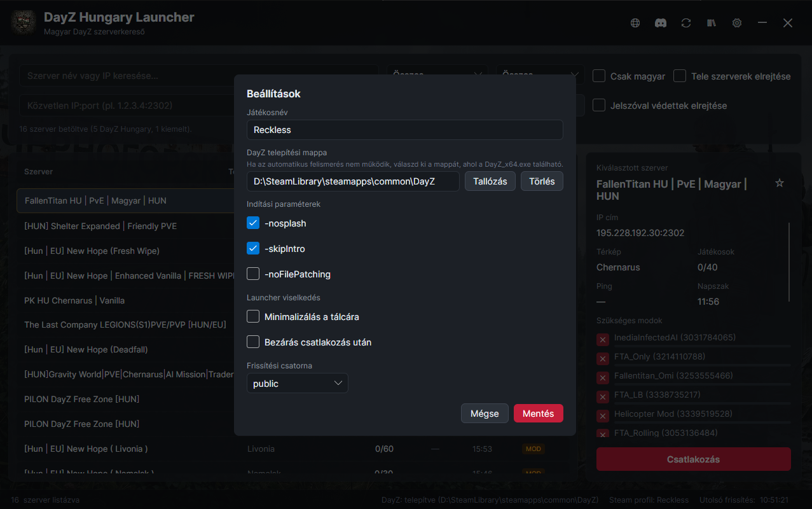Click IP address 195.228.192.30:2302

pos(640,233)
